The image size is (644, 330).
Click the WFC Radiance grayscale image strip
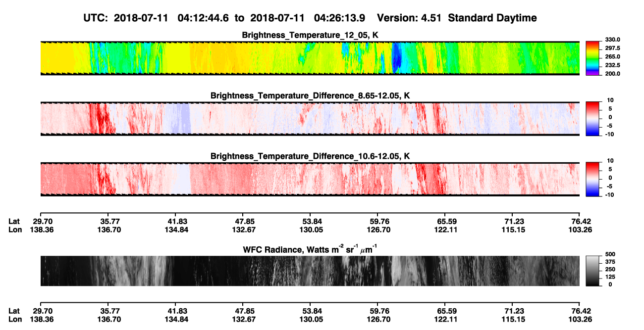click(310, 271)
